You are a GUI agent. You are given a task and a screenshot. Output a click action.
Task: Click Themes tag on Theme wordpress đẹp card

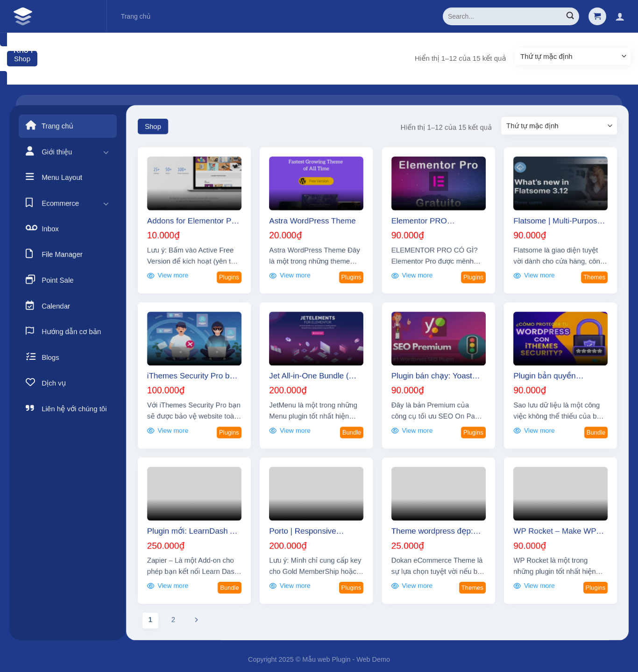472,588
